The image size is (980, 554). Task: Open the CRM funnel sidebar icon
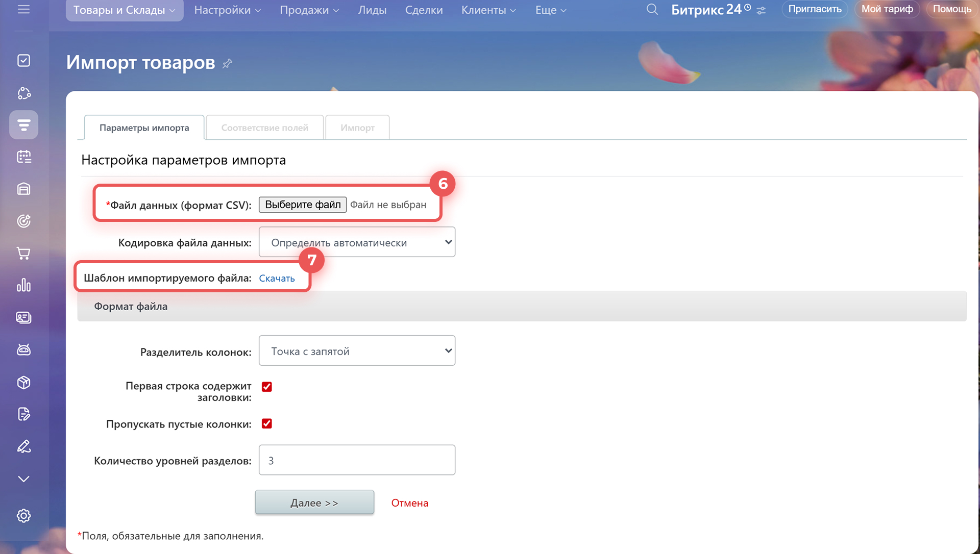23,124
